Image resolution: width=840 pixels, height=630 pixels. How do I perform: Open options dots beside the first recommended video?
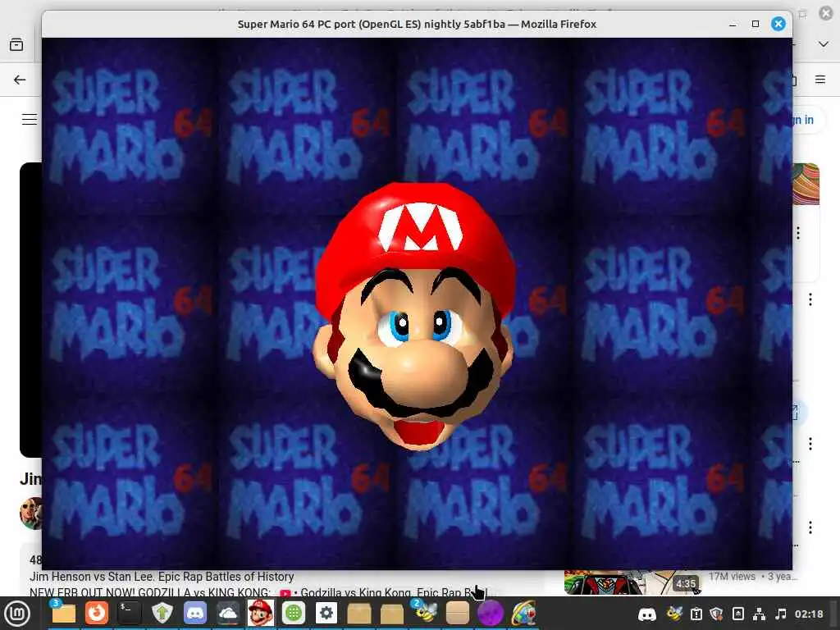(x=798, y=233)
